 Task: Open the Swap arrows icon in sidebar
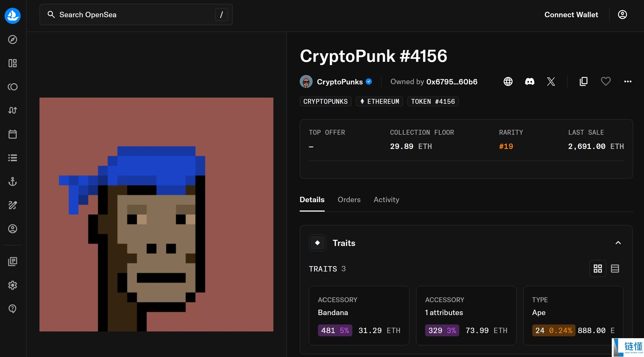13,110
